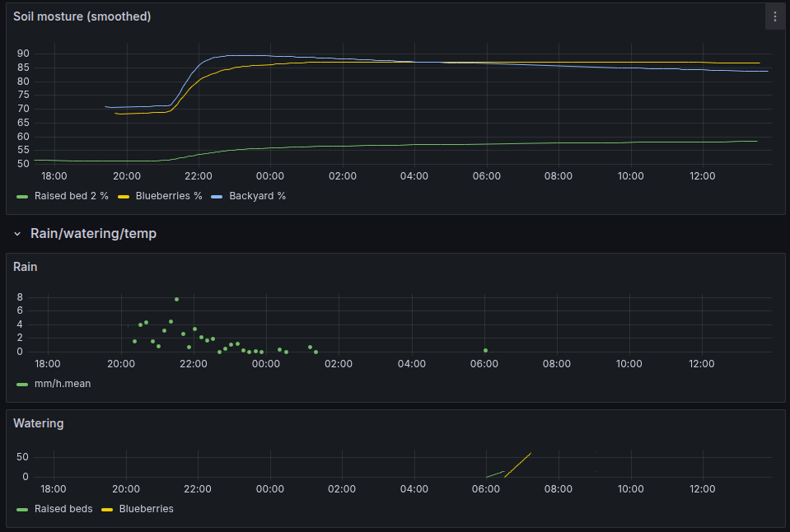Click the highest rain data point near 8
The image size is (790, 532).
click(x=176, y=299)
